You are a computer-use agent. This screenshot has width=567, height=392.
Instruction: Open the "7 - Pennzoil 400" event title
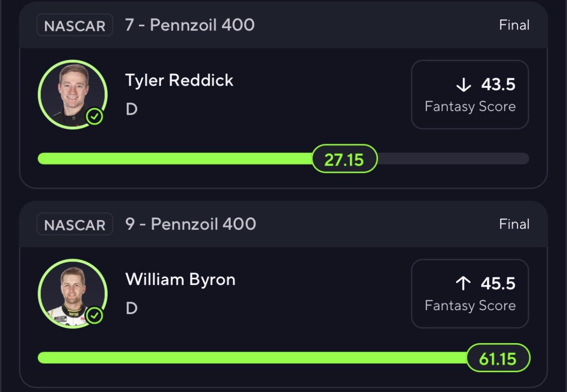pos(190,25)
